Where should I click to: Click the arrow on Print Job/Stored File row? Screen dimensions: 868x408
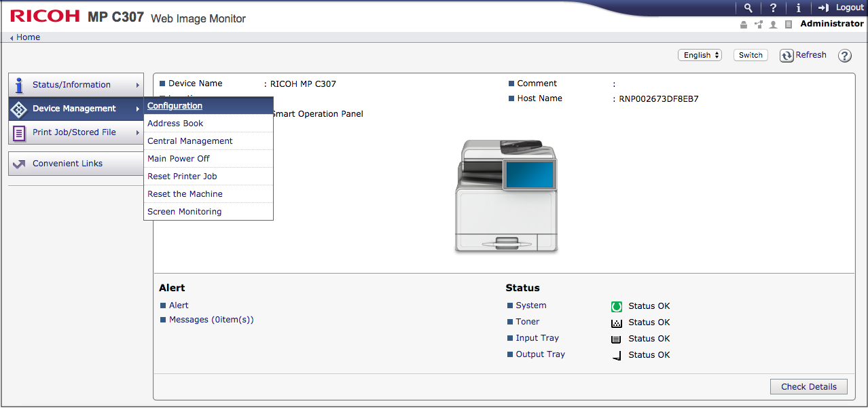[x=137, y=133]
